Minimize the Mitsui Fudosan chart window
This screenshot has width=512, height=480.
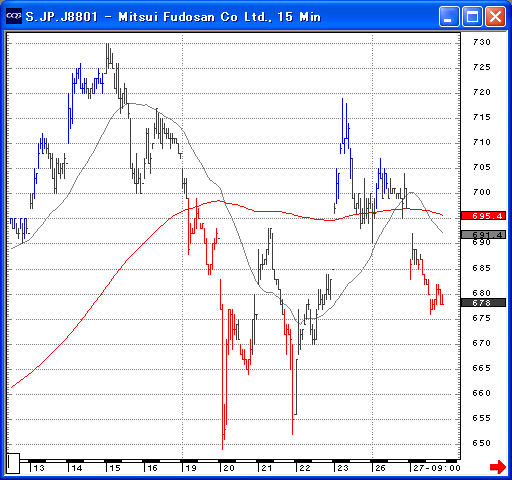pos(449,16)
